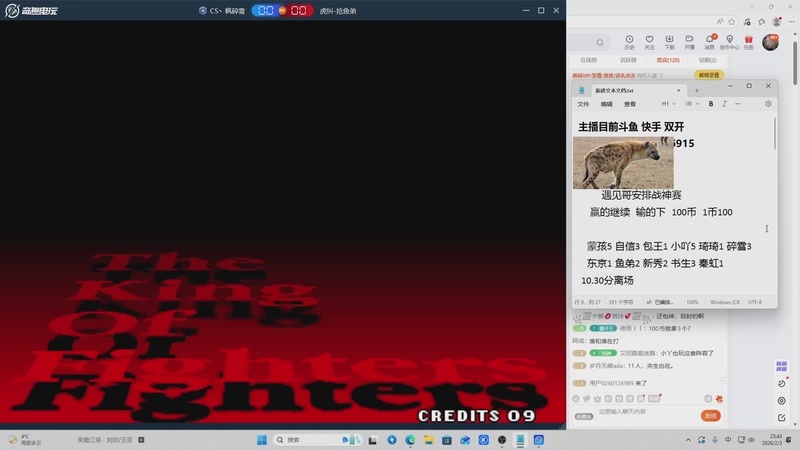
Task: Open the 消息 notification bell
Action: 710,42
